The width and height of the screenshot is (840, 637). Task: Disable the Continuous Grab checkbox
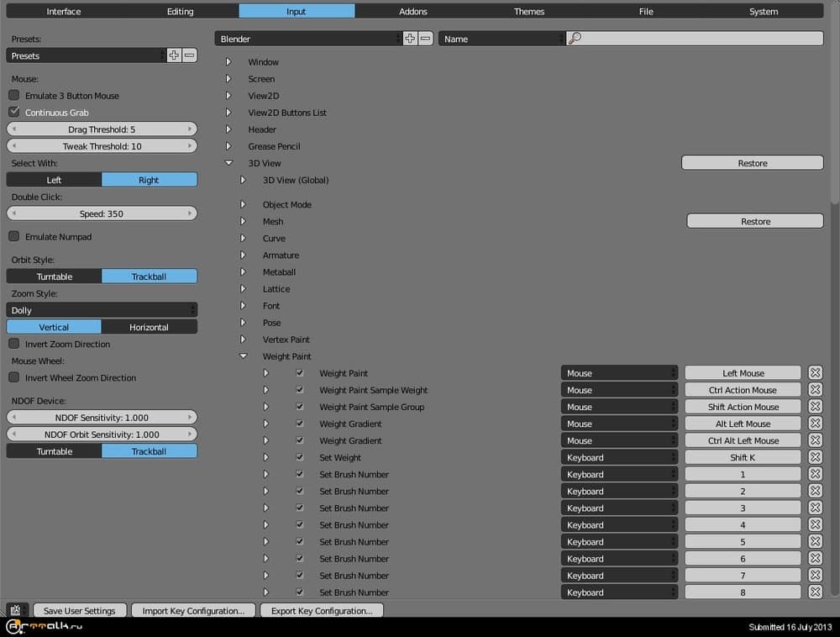click(13, 112)
